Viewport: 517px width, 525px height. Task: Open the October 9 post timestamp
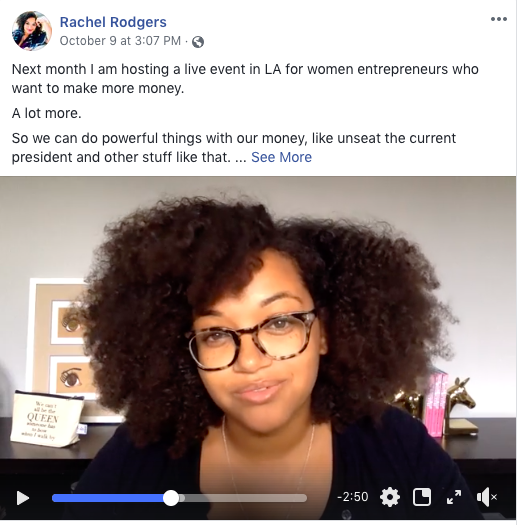point(120,41)
